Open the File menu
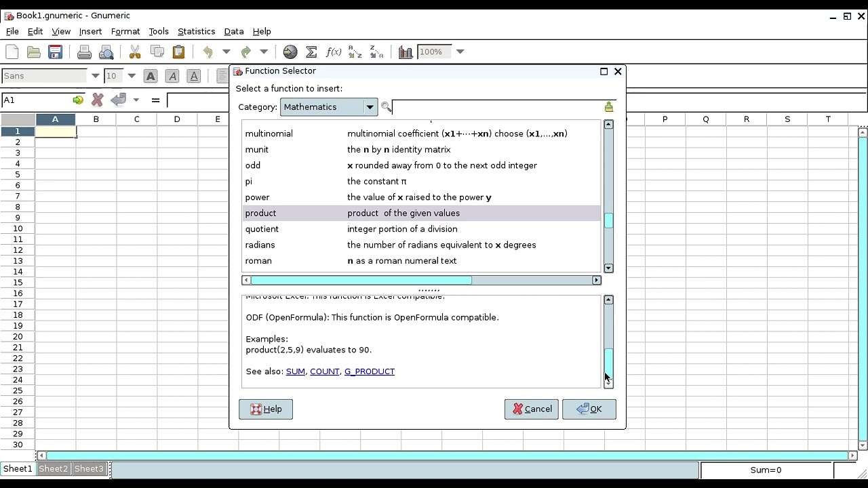Screen dimensions: 868x488 [12, 31]
